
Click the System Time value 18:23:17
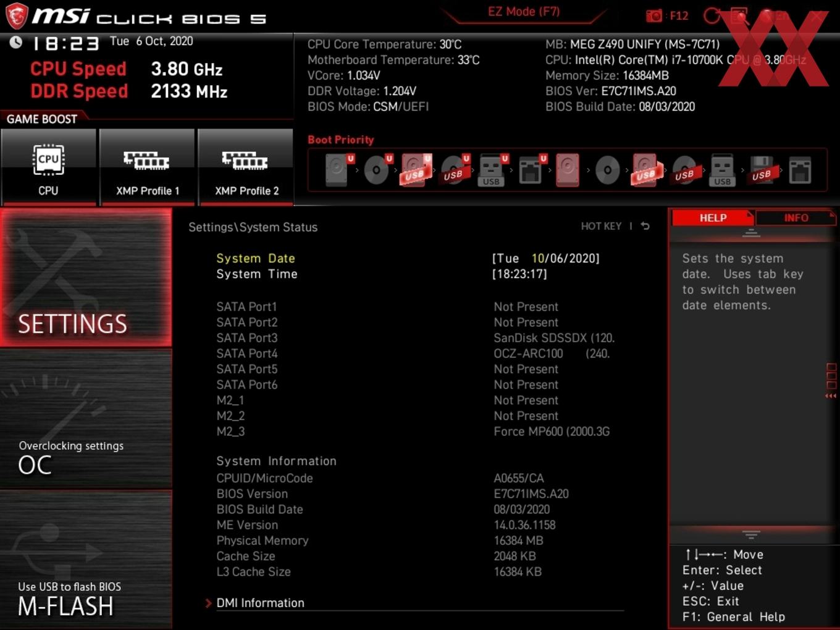point(519,274)
